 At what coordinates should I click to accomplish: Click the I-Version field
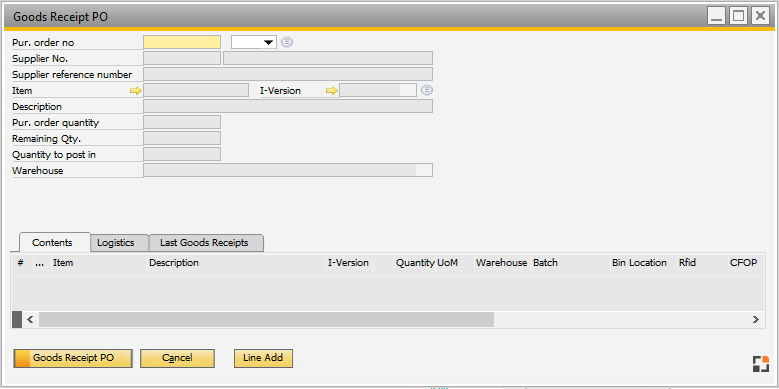click(x=378, y=90)
